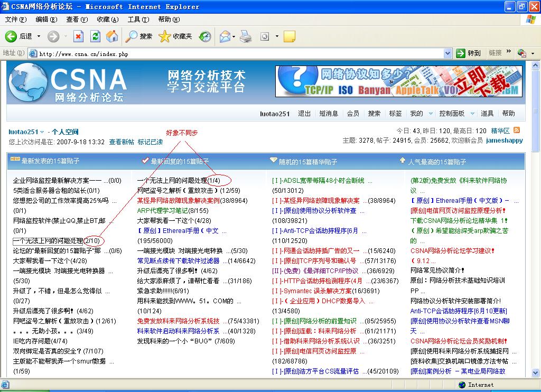This screenshot has width=541, height=392.
Task: Open the 查看(V) menu
Action: coord(77,20)
